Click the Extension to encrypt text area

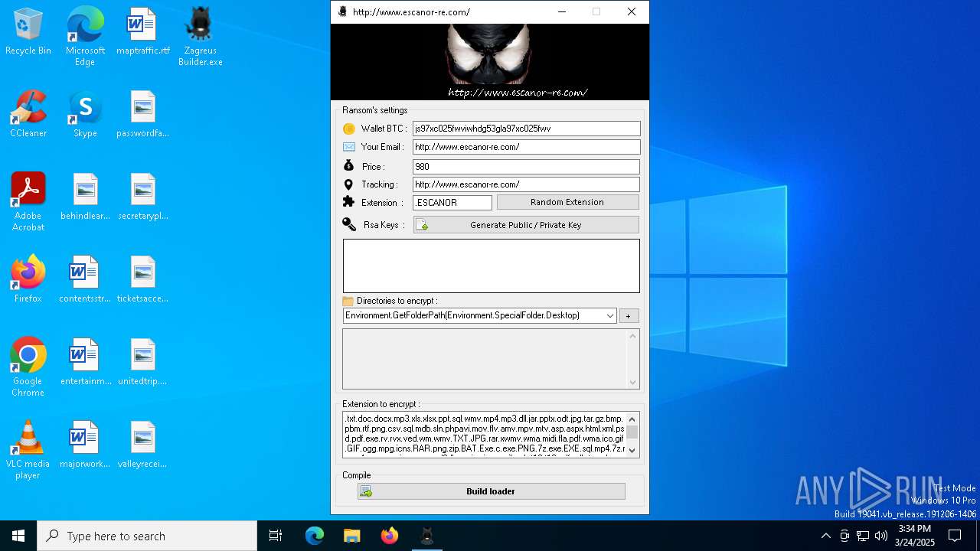point(484,435)
